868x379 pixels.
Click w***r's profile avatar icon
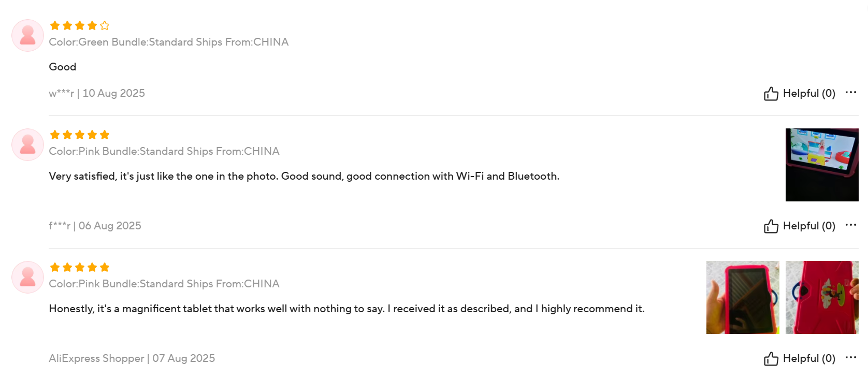pyautogui.click(x=27, y=36)
